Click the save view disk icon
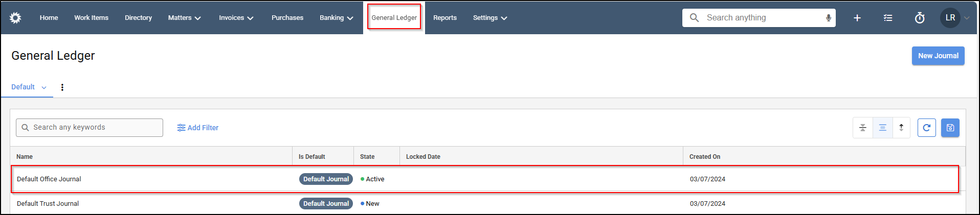The height and width of the screenshot is (215, 980). 950,128
